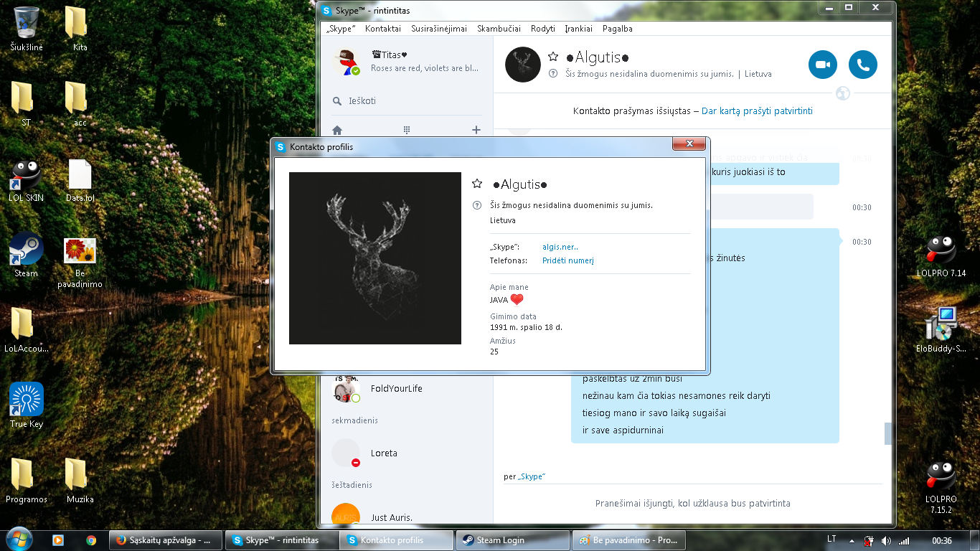Launch LOL SKIN shortcut
980x551 pixels.
click(26, 179)
